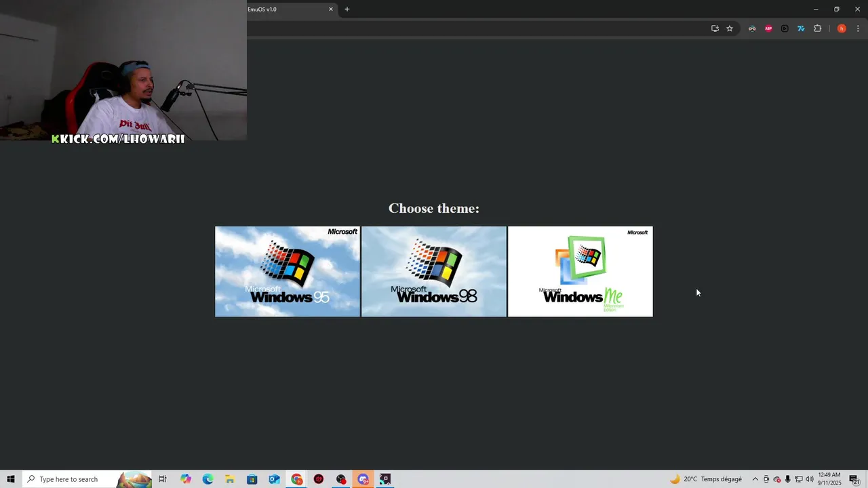Open the red round app in taskbar
The width and height of the screenshot is (868, 488).
pyautogui.click(x=319, y=479)
